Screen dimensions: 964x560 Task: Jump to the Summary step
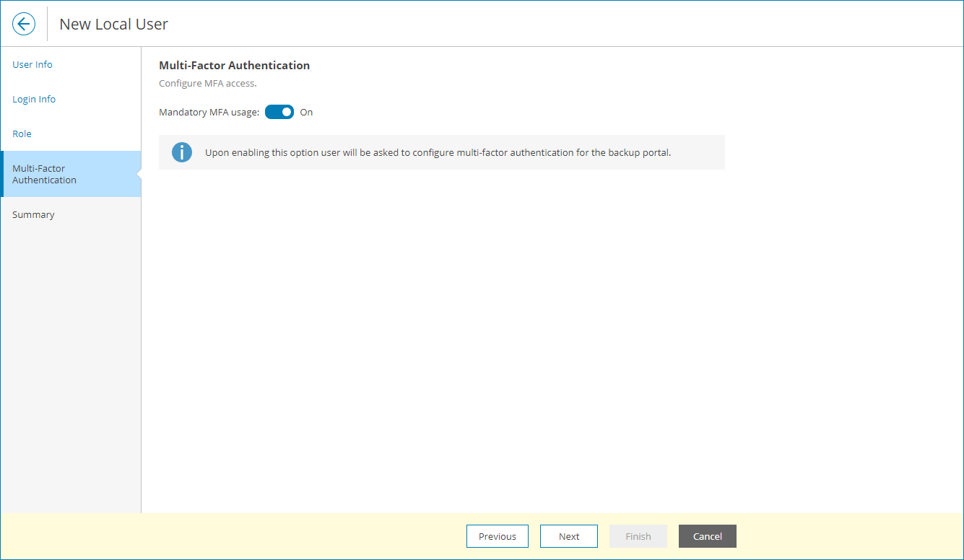[32, 214]
